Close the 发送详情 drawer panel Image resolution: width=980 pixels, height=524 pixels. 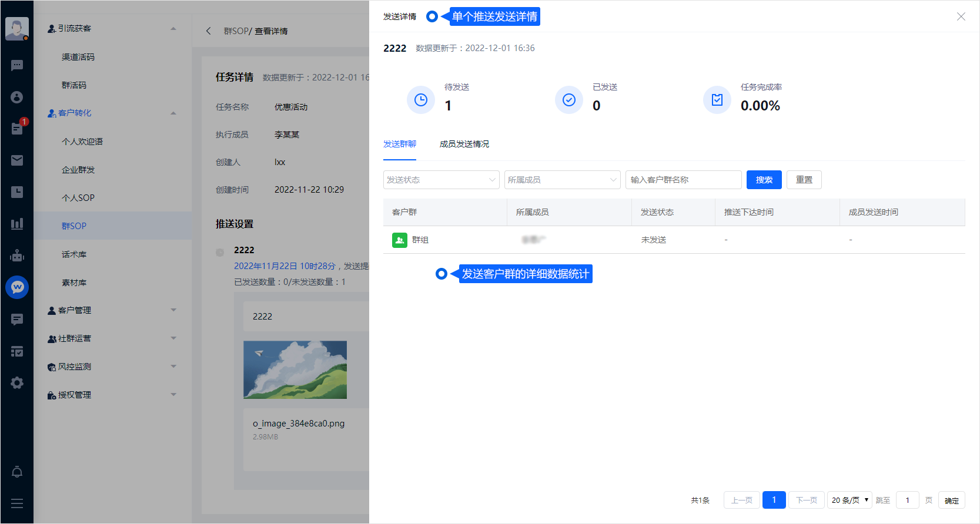point(961,16)
